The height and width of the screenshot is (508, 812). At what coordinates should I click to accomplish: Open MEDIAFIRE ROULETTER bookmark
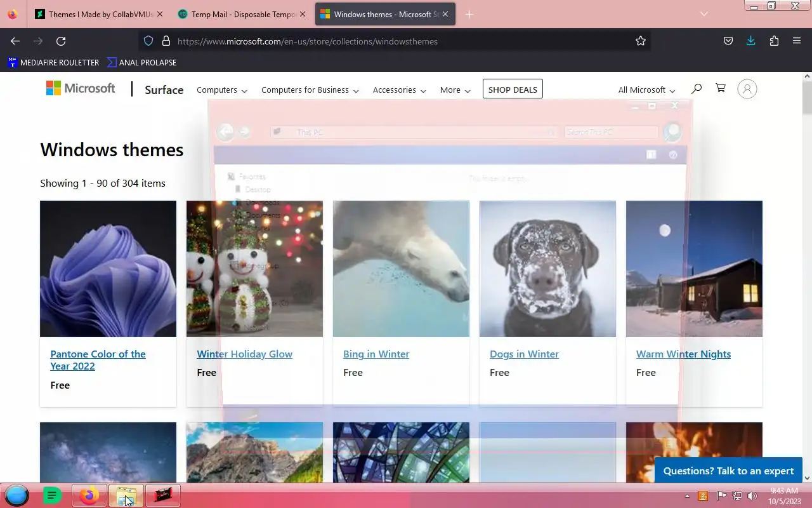coord(53,62)
